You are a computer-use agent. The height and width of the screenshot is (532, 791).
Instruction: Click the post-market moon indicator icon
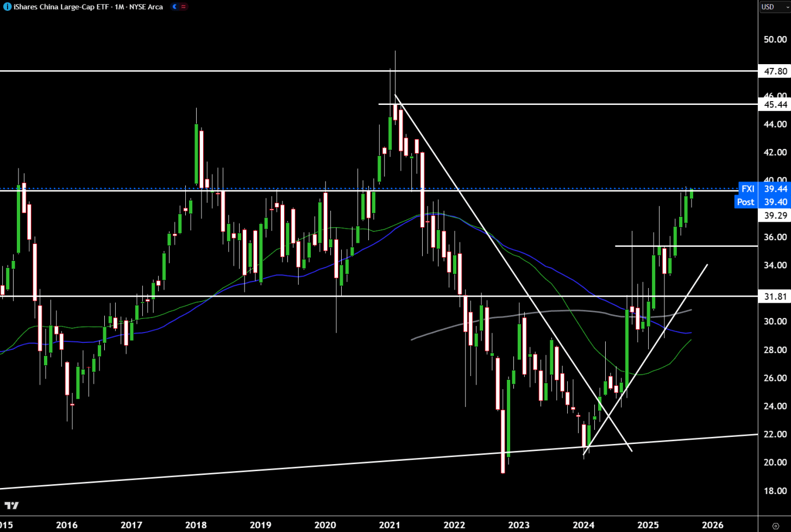(174, 7)
